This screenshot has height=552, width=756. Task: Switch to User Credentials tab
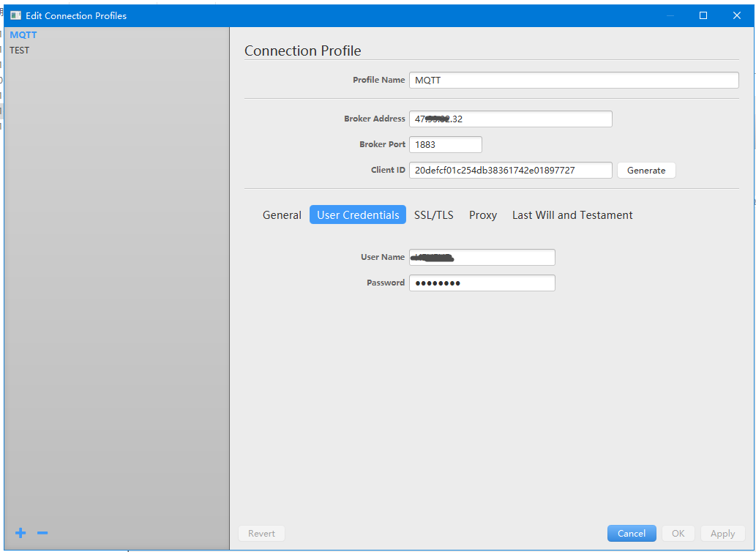coord(358,215)
